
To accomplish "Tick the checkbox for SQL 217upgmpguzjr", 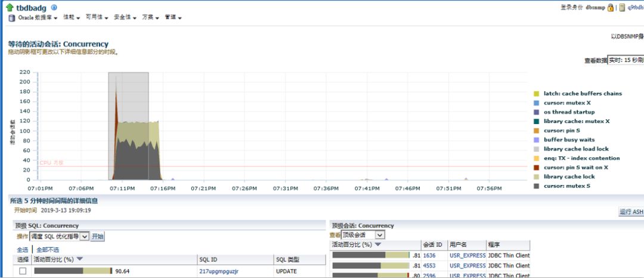I will 23,271.
